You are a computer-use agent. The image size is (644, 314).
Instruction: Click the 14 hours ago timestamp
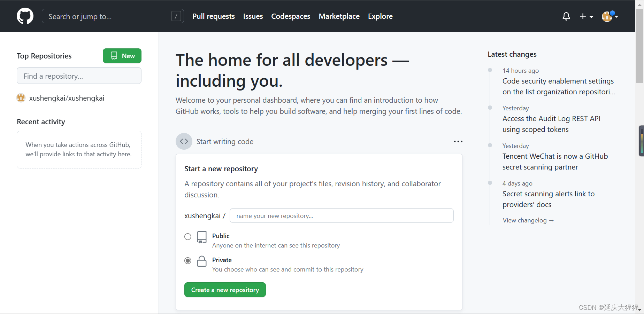(521, 71)
